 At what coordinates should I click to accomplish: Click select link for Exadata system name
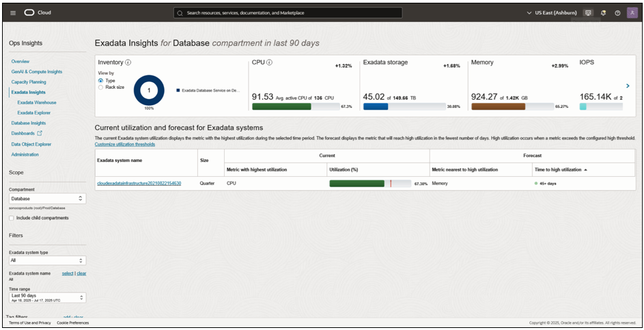[x=68, y=273]
